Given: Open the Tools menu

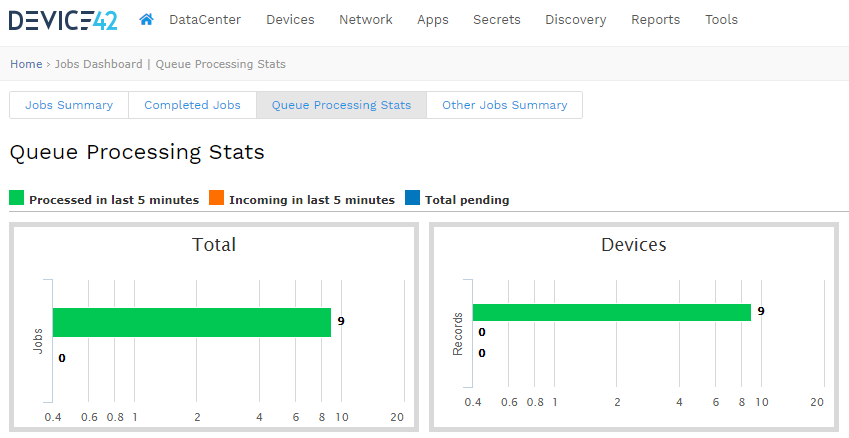Looking at the screenshot, I should click(721, 19).
